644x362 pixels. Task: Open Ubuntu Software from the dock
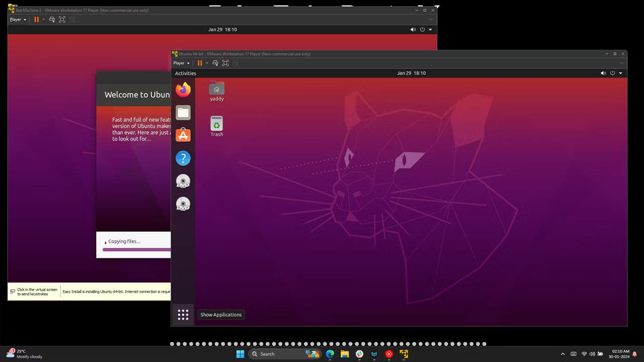(183, 135)
